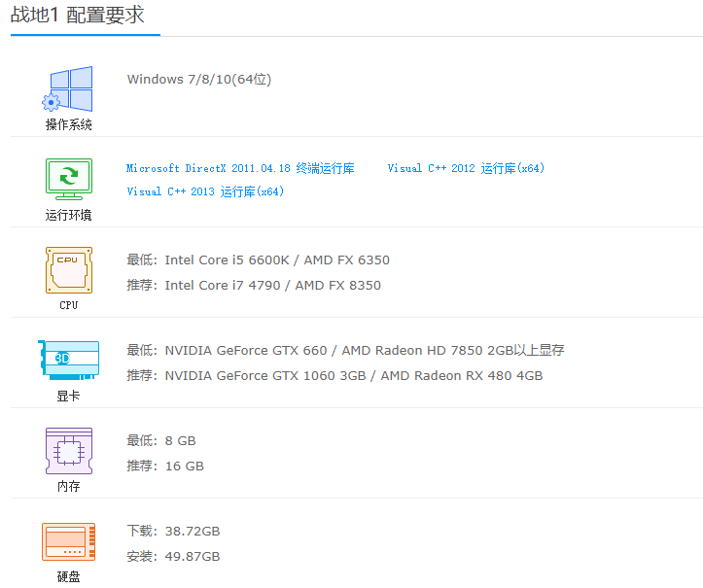703x588 pixels.
Task: Click download size 38.72GB text
Action: (x=173, y=531)
